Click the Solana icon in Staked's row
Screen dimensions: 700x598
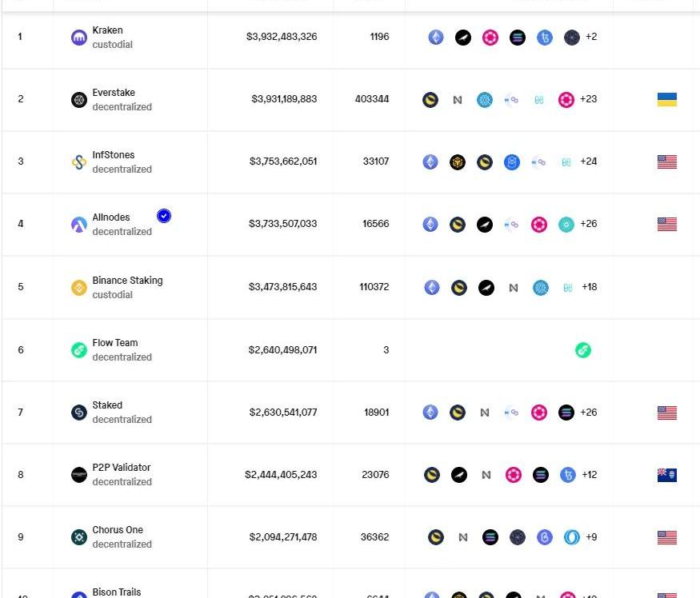[566, 413]
